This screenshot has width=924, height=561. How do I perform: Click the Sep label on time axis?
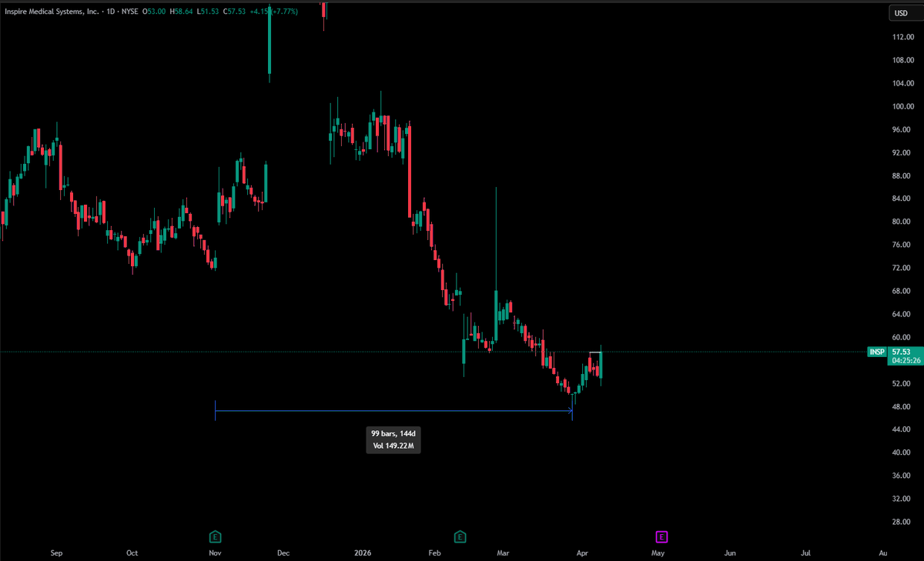coord(55,553)
